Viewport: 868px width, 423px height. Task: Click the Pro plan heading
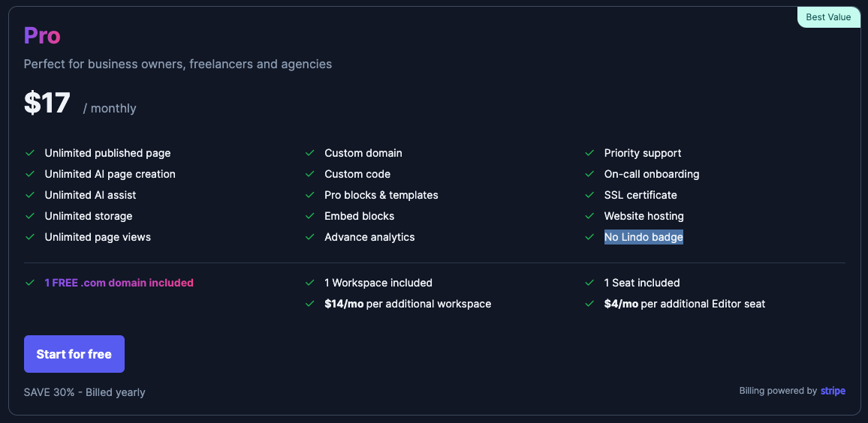tap(42, 35)
